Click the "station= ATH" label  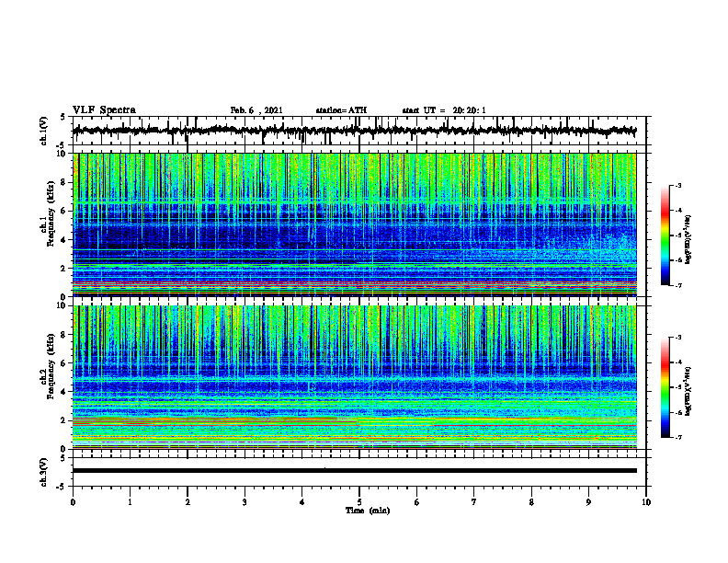click(341, 110)
